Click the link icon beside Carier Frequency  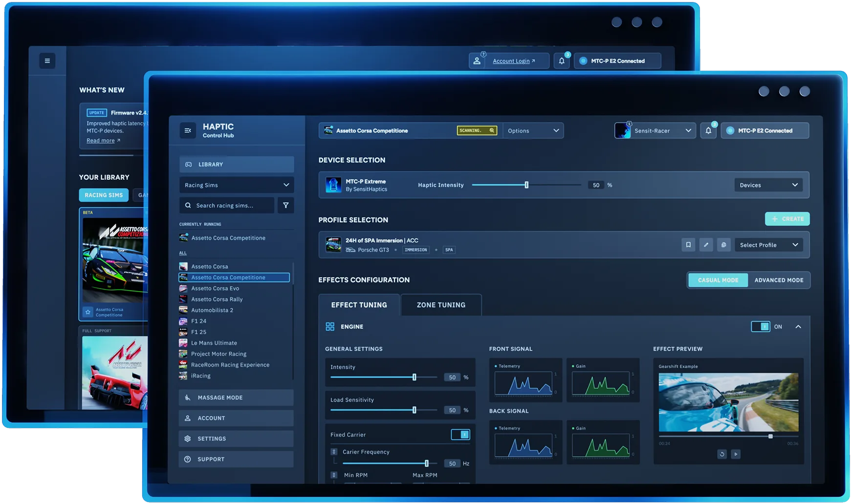point(334,452)
